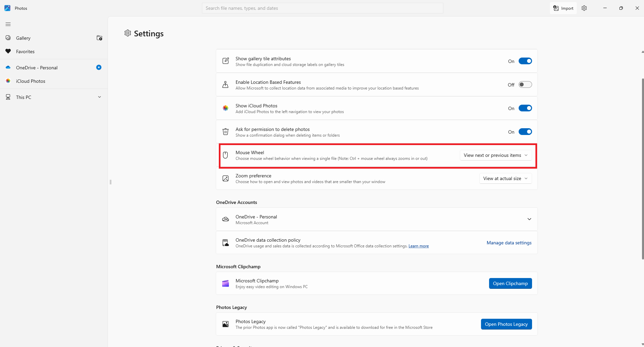Click the vertical scrollbar thumb

(643, 169)
